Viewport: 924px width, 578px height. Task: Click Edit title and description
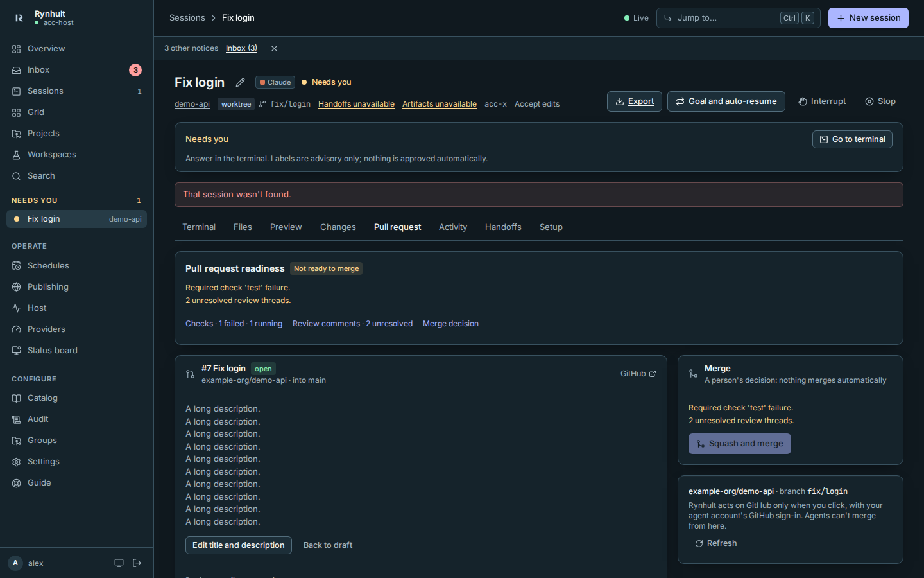tap(239, 545)
